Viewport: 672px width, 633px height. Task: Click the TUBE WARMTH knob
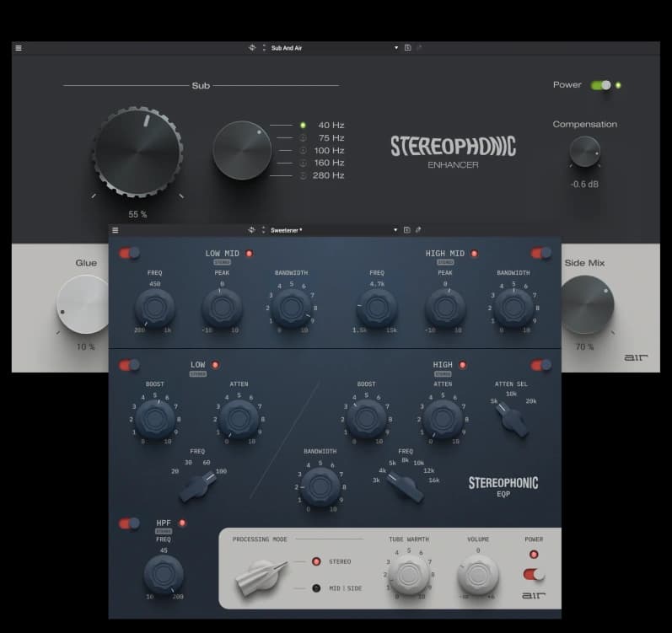coord(408,575)
